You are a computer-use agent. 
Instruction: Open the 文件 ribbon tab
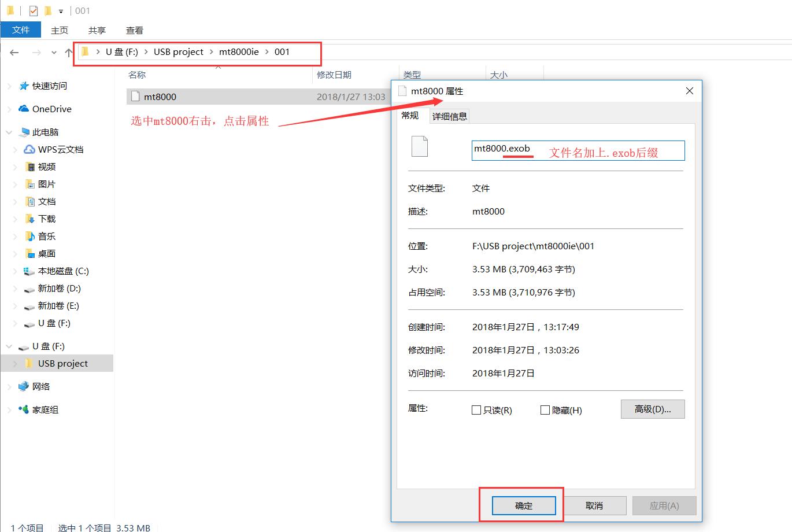pyautogui.click(x=21, y=30)
